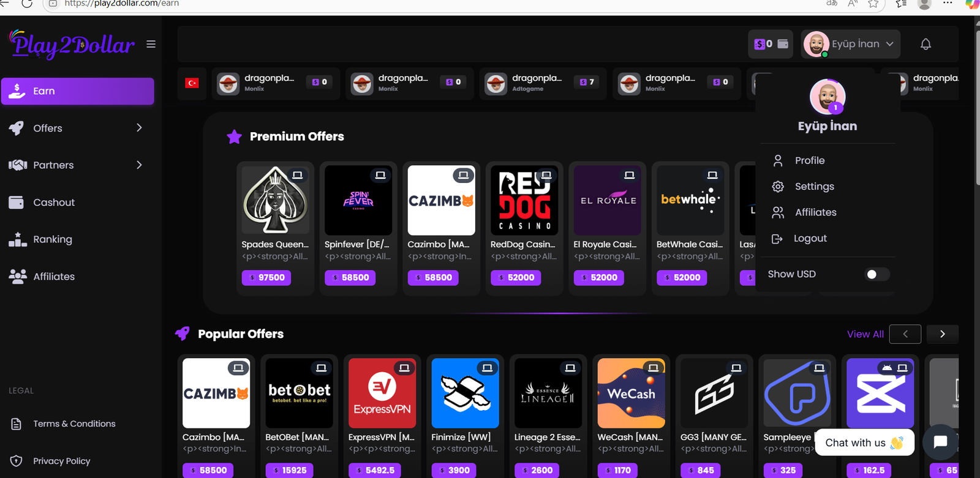Open Lineage 2 Essence offer
The image size is (980, 478).
(548, 416)
